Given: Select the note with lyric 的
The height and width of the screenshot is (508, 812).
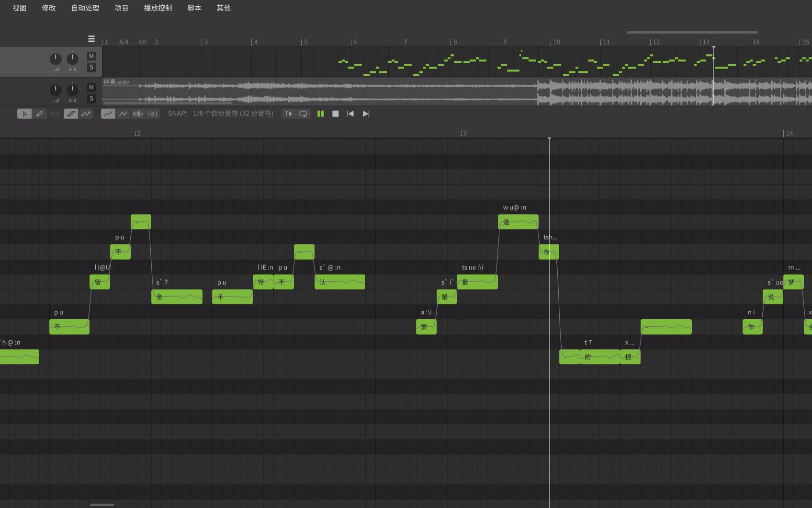Looking at the screenshot, I should (x=599, y=357).
